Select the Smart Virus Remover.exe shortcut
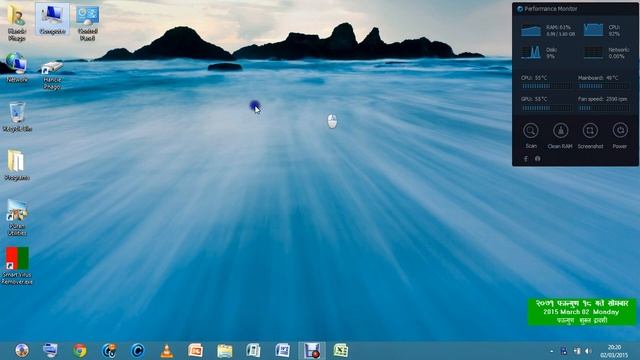The height and width of the screenshot is (360, 640). (17, 266)
